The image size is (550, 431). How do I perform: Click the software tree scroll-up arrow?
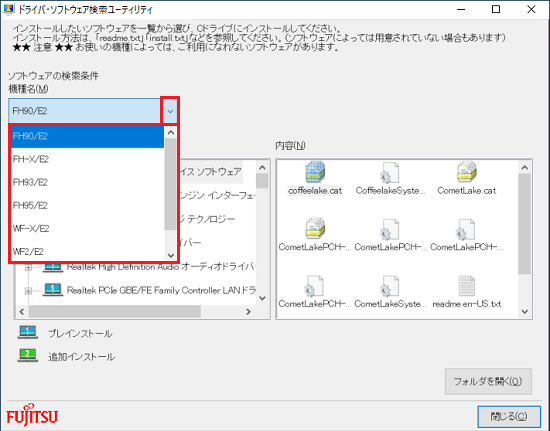(x=262, y=168)
